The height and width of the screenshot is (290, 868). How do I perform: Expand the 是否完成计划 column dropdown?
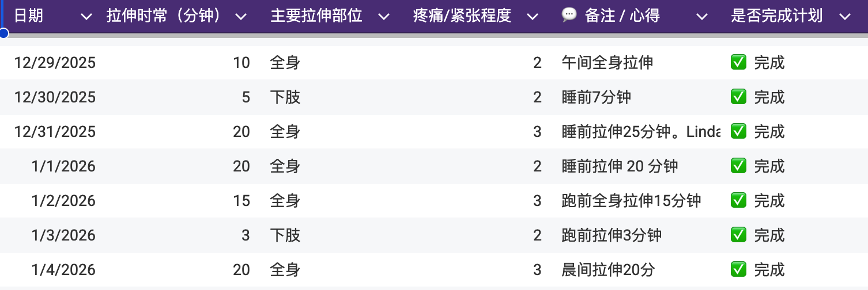tap(844, 17)
